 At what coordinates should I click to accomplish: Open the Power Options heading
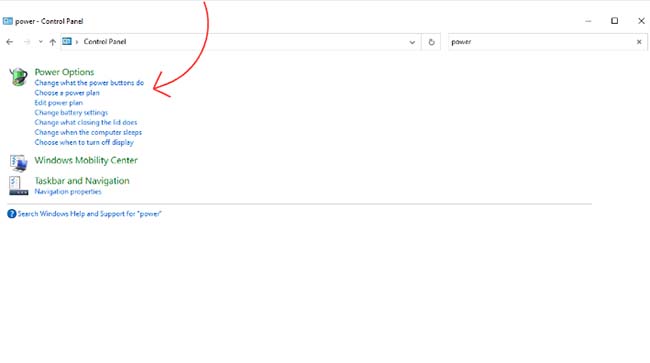[64, 72]
